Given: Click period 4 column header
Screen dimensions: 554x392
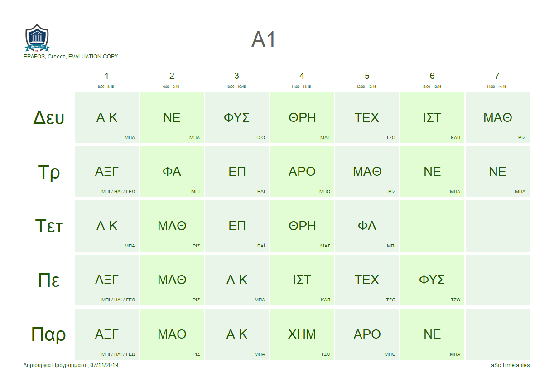Looking at the screenshot, I should (x=302, y=76).
